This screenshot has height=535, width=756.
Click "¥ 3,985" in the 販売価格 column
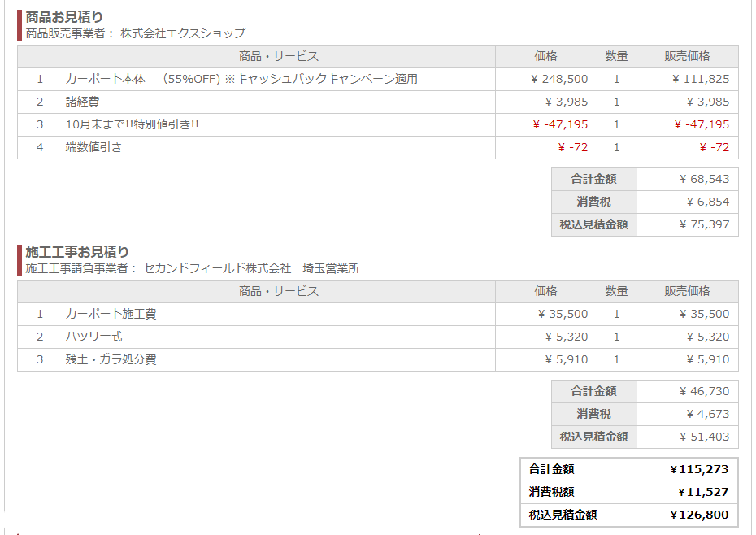click(708, 102)
